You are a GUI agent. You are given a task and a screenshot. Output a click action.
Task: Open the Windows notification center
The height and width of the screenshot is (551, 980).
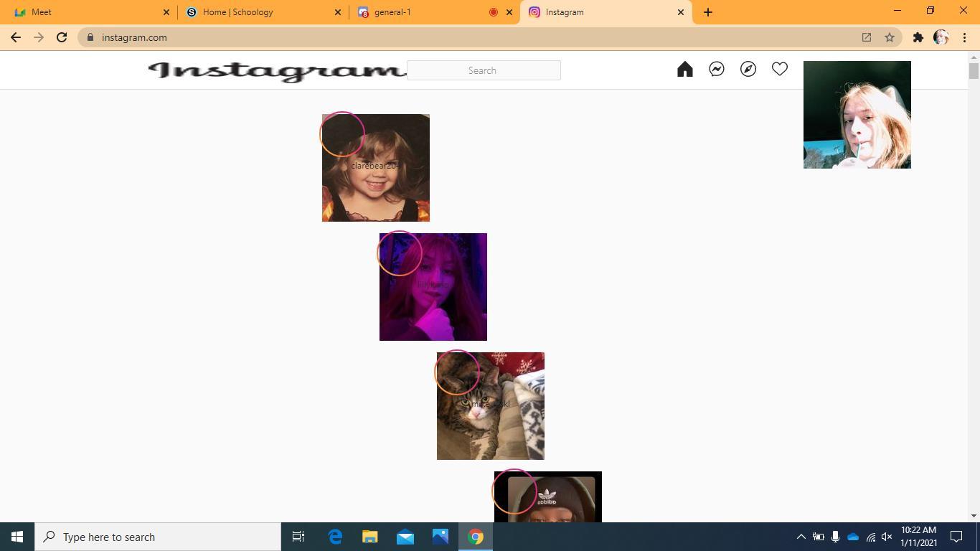point(956,537)
